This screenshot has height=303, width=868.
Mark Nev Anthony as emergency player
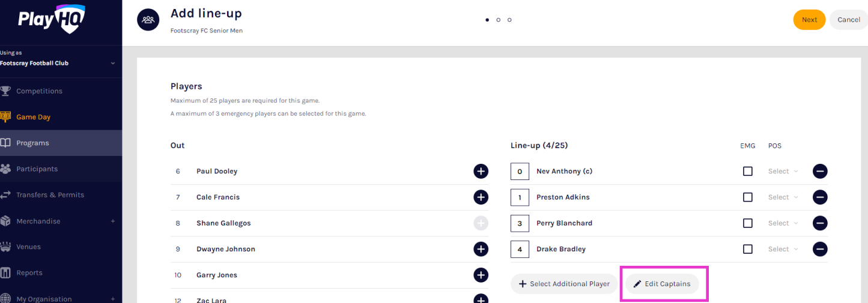[x=747, y=171]
